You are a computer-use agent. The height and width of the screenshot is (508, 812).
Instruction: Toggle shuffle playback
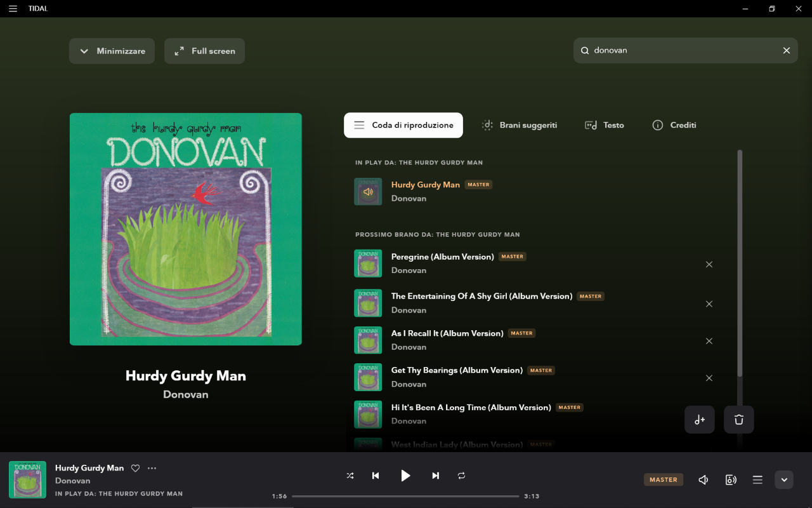pyautogui.click(x=350, y=476)
